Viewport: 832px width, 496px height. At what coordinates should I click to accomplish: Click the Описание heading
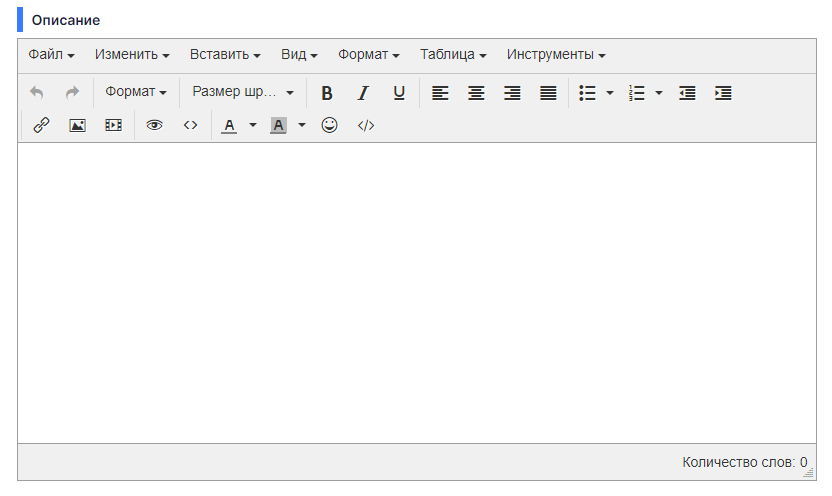pos(66,20)
